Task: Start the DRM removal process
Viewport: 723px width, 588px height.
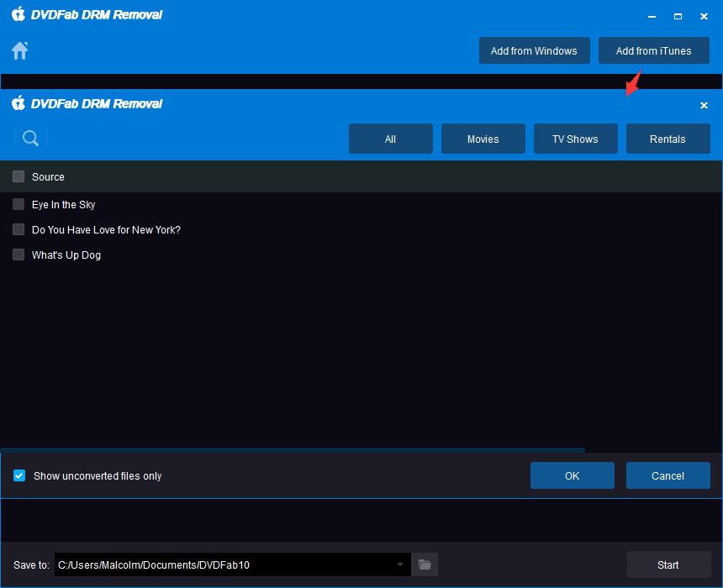Action: point(668,564)
